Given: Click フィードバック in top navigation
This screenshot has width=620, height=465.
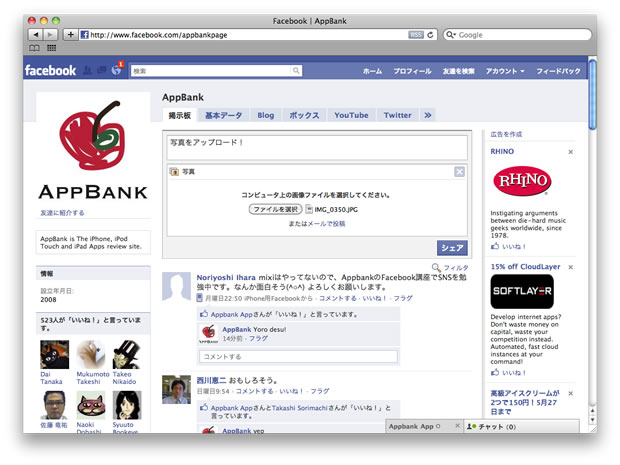Looking at the screenshot, I should coord(558,71).
